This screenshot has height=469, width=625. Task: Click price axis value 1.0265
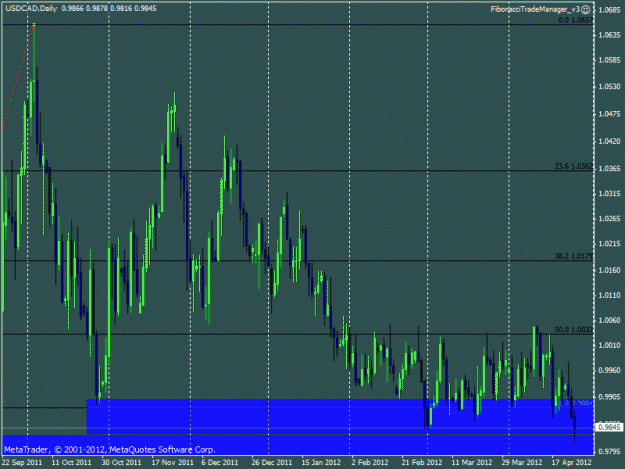click(x=609, y=219)
